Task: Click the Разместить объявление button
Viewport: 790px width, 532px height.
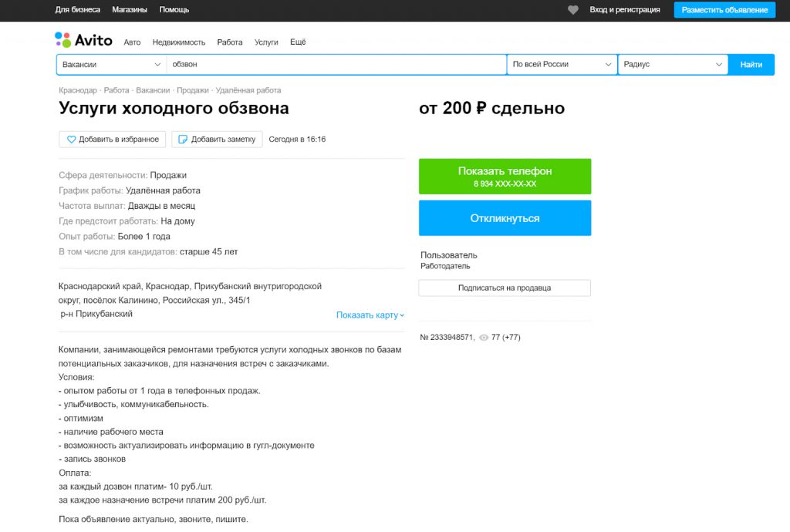Action: coord(724,9)
